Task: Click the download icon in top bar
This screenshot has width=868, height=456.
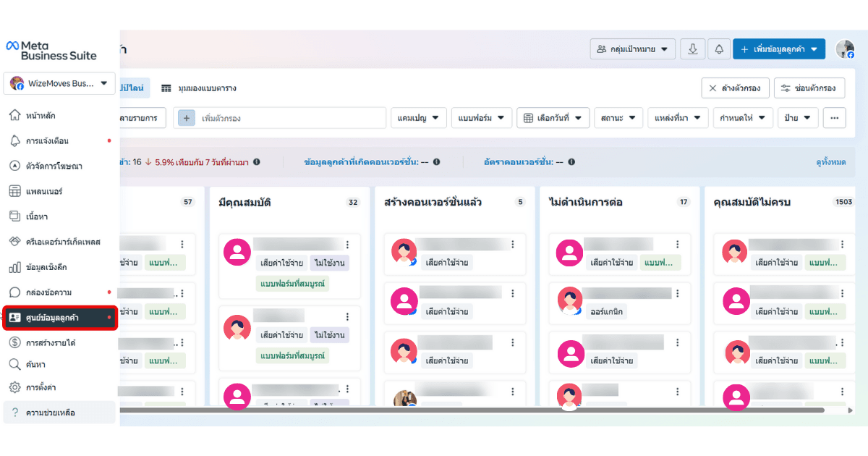Action: [x=693, y=49]
